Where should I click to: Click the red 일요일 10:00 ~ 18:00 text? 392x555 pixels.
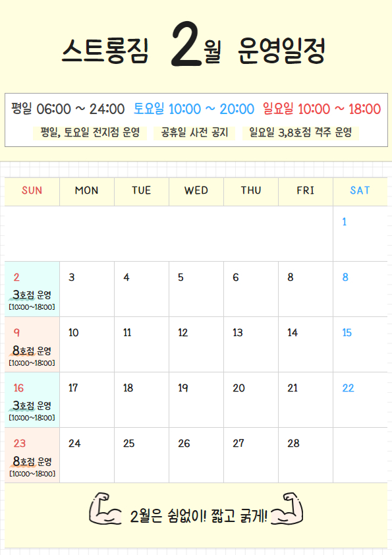point(322,109)
